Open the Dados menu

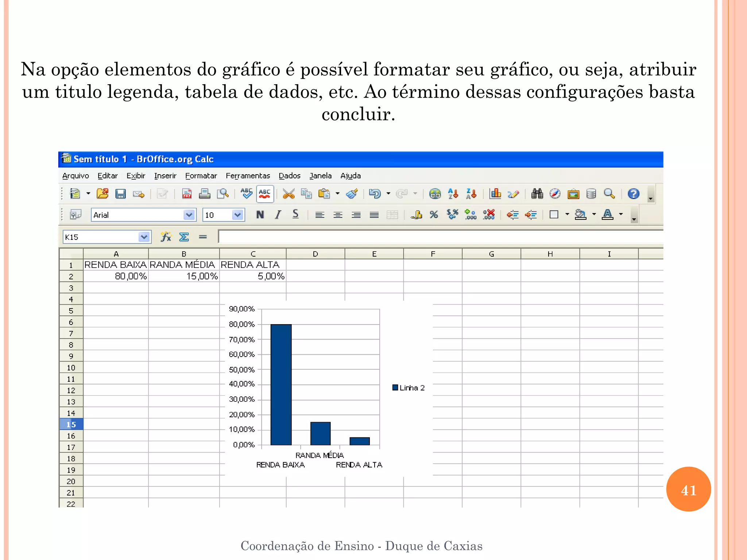point(290,176)
